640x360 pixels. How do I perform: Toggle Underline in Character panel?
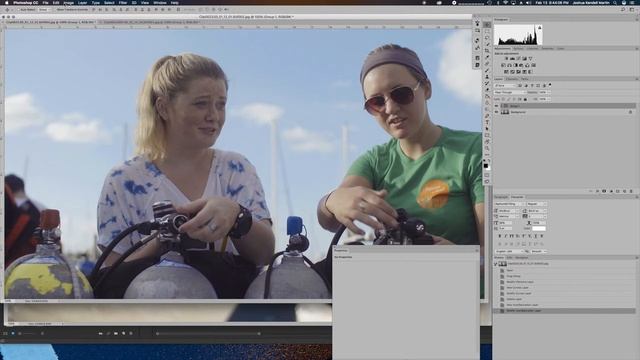pos(536,236)
